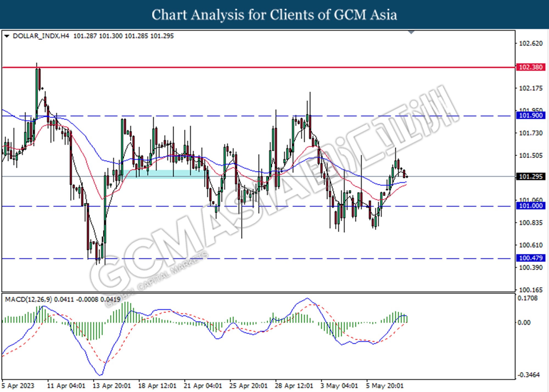The width and height of the screenshot is (549, 392).
Task: Click the 5 Apr 2023 date label
Action: click(x=18, y=386)
